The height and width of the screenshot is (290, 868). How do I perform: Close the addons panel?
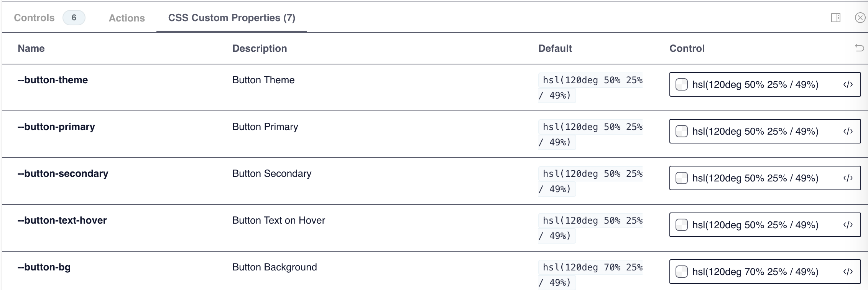tap(860, 18)
